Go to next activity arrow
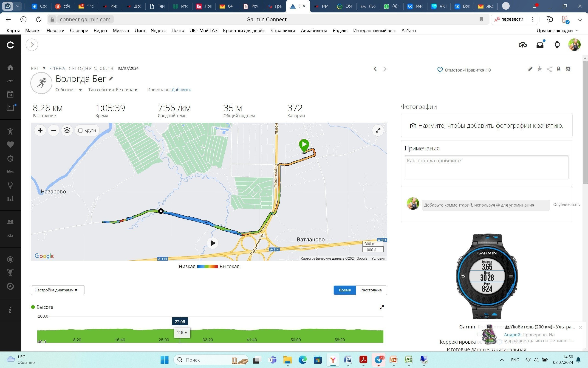This screenshot has width=588, height=368. 385,69
